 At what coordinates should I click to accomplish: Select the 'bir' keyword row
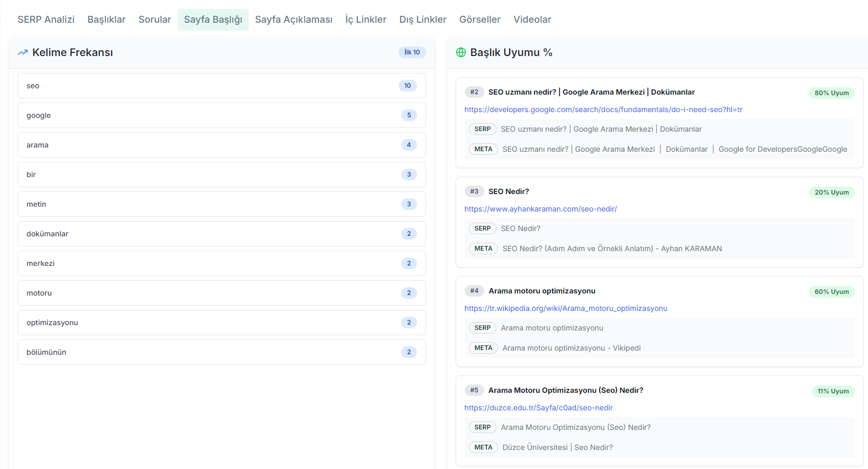(222, 174)
